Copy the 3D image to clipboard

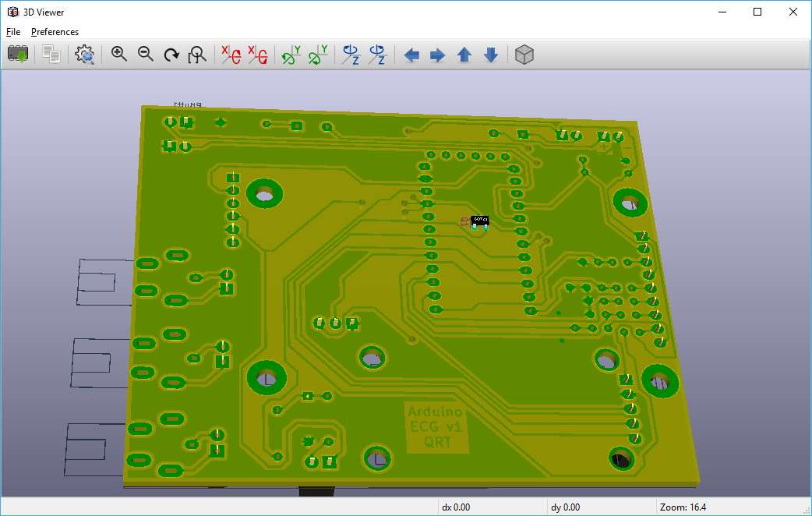(x=51, y=55)
